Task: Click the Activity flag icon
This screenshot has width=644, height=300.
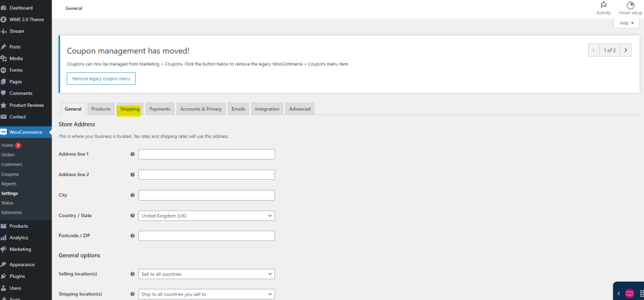Action: [603, 5]
